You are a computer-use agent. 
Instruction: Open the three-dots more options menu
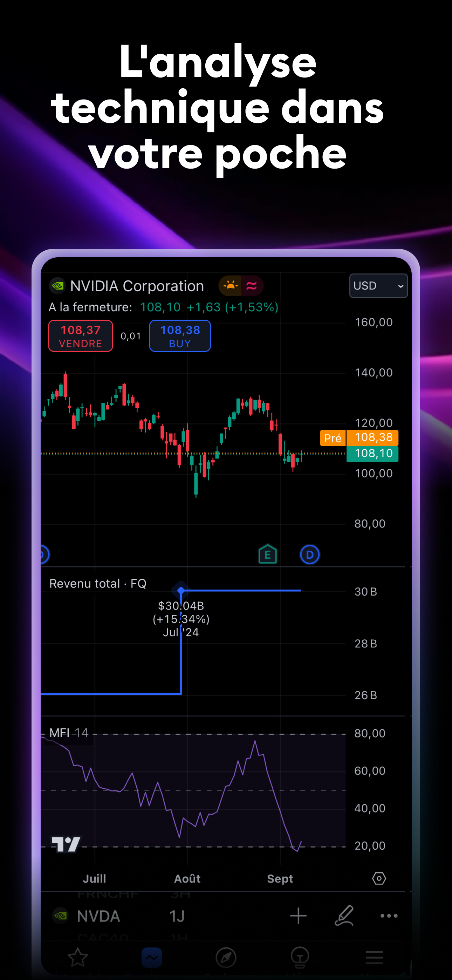[x=389, y=916]
